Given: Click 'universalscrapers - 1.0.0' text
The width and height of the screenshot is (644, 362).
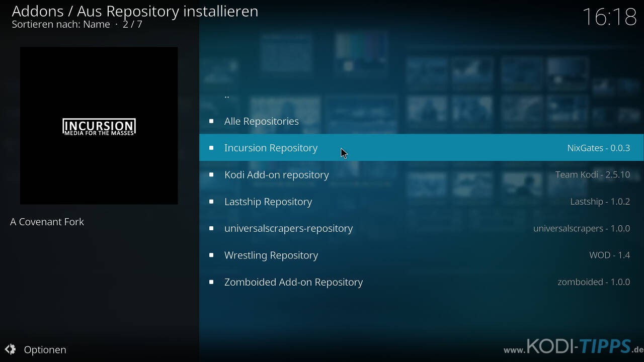Looking at the screenshot, I should (582, 228).
